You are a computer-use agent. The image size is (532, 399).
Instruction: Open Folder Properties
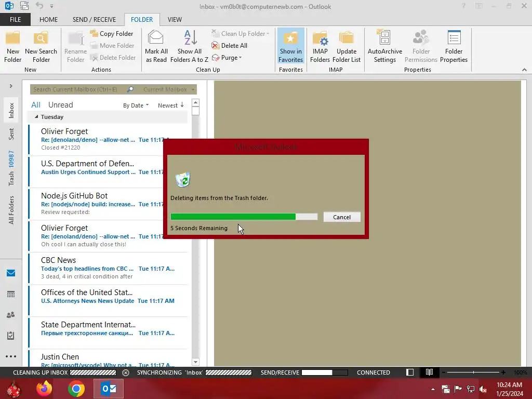[x=454, y=46]
